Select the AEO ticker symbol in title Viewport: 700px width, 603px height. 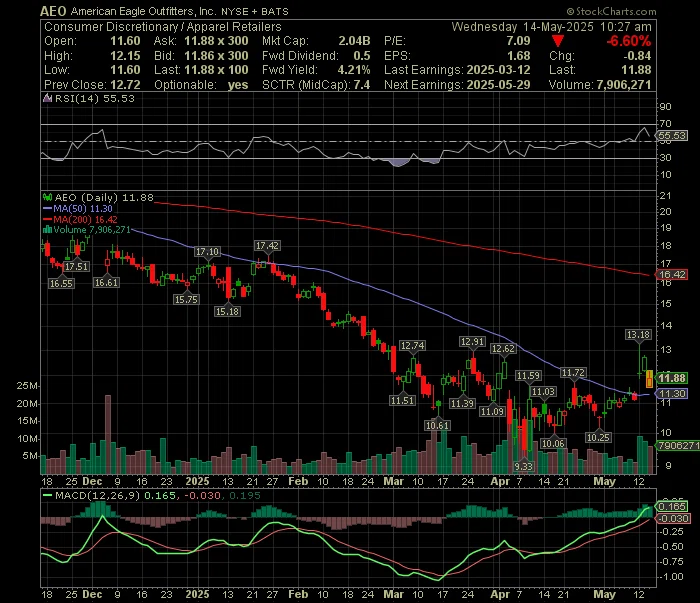[x=53, y=11]
